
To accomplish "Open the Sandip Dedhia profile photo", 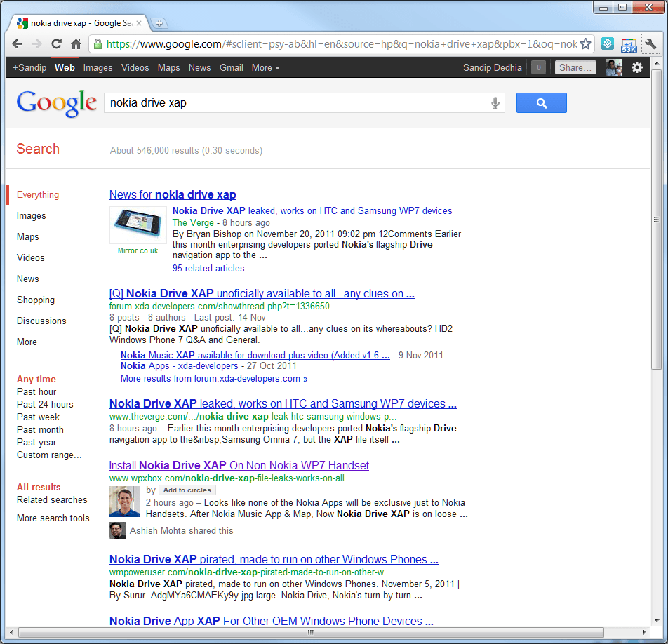I will pos(614,67).
